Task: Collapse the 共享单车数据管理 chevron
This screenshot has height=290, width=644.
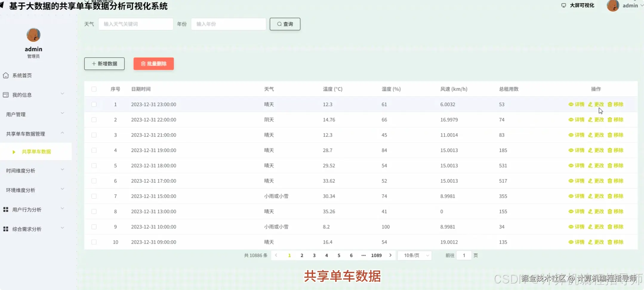Action: pyautogui.click(x=62, y=133)
